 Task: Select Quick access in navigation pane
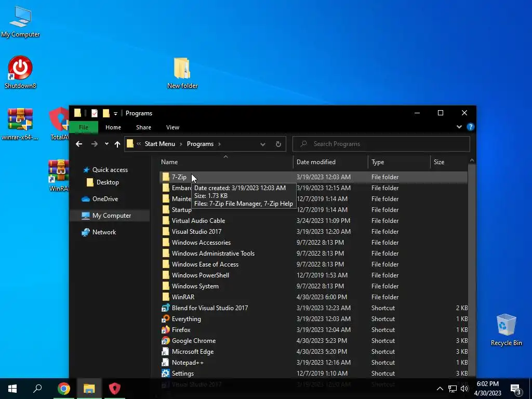(x=105, y=170)
